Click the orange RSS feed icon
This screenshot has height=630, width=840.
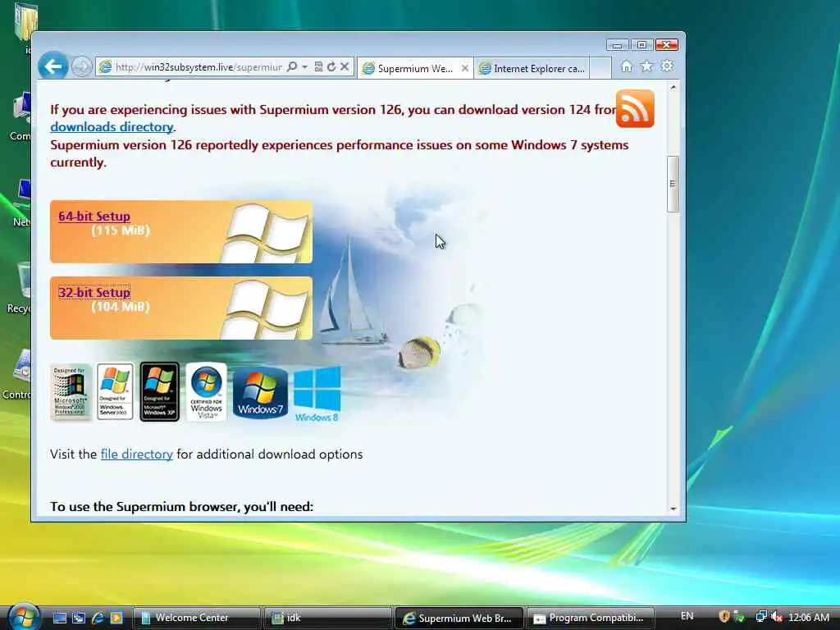pyautogui.click(x=635, y=109)
